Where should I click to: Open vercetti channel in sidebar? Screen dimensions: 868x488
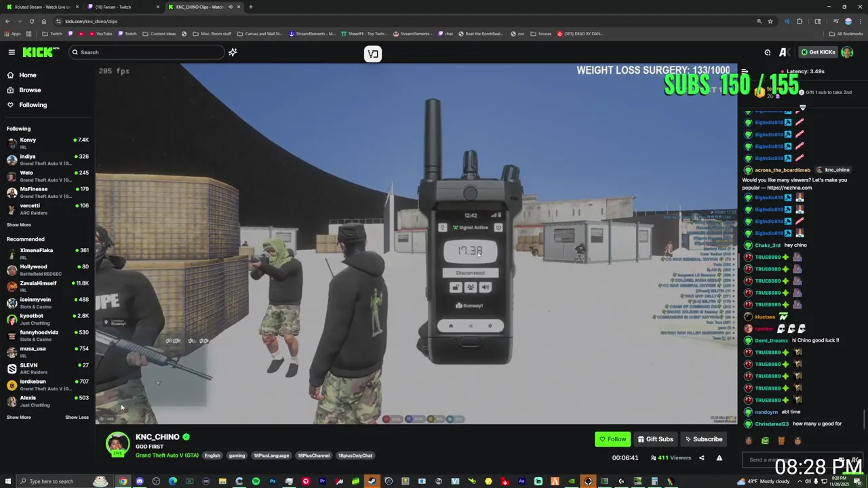pos(47,209)
